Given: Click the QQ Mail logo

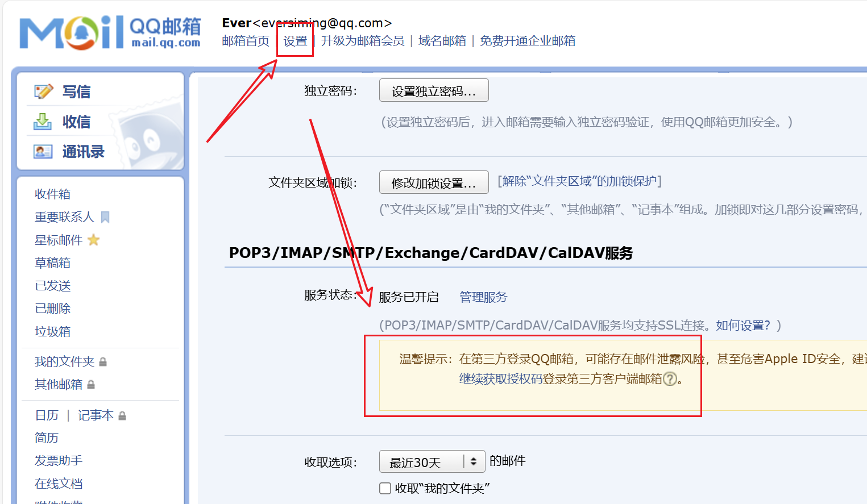Looking at the screenshot, I should tap(110, 32).
